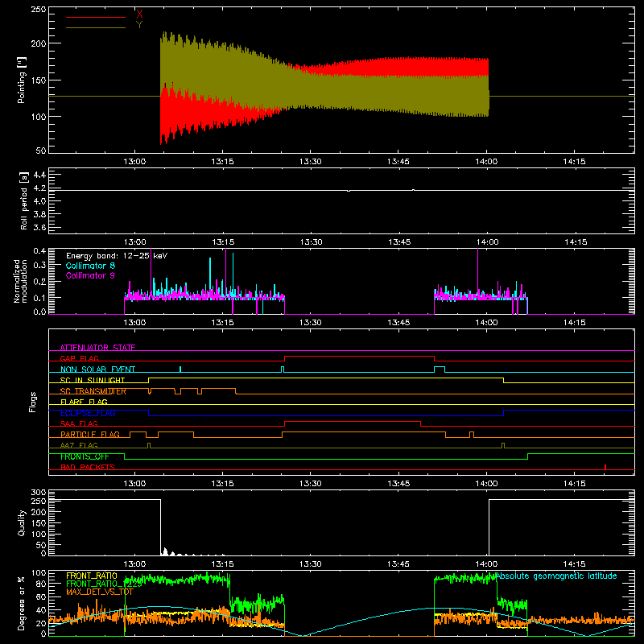Select the NON_SOLAR_EVENT flag label
The width and height of the screenshot is (644, 644).
97,369
